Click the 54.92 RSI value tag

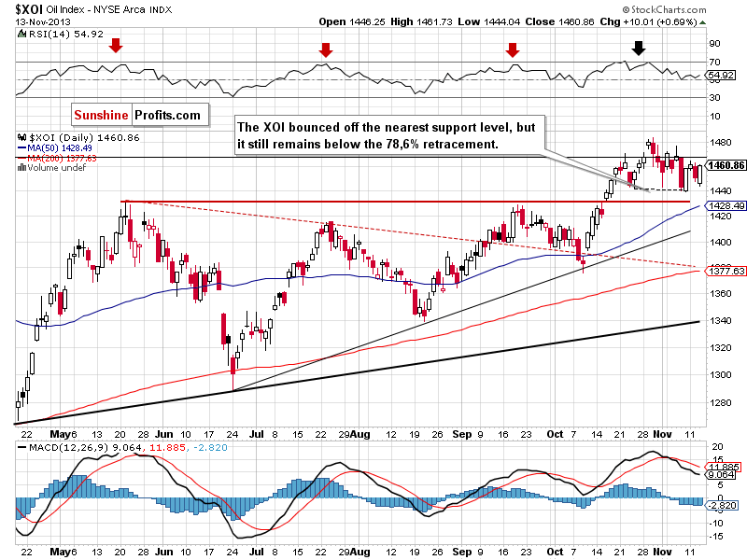click(x=721, y=76)
